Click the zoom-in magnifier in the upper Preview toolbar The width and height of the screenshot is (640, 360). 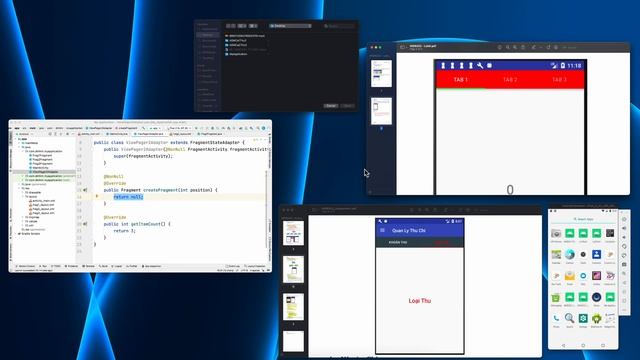coord(515,47)
